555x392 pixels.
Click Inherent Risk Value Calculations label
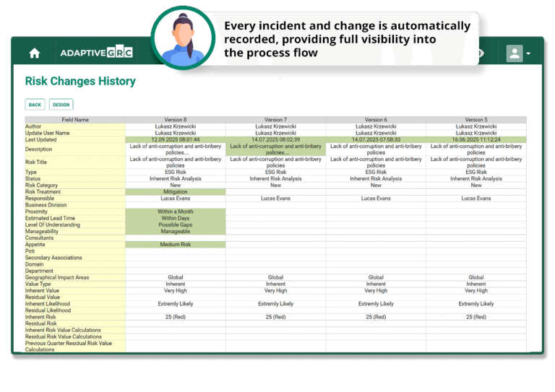(x=75, y=331)
